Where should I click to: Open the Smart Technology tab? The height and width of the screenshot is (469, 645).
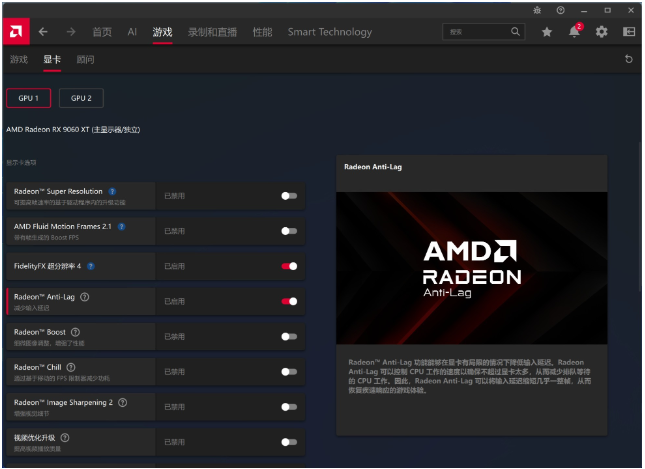point(330,32)
